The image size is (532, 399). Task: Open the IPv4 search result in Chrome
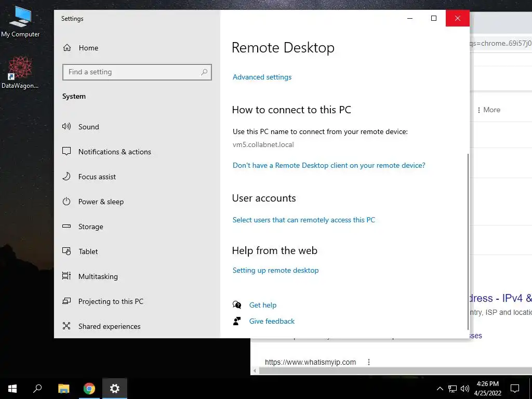500,298
